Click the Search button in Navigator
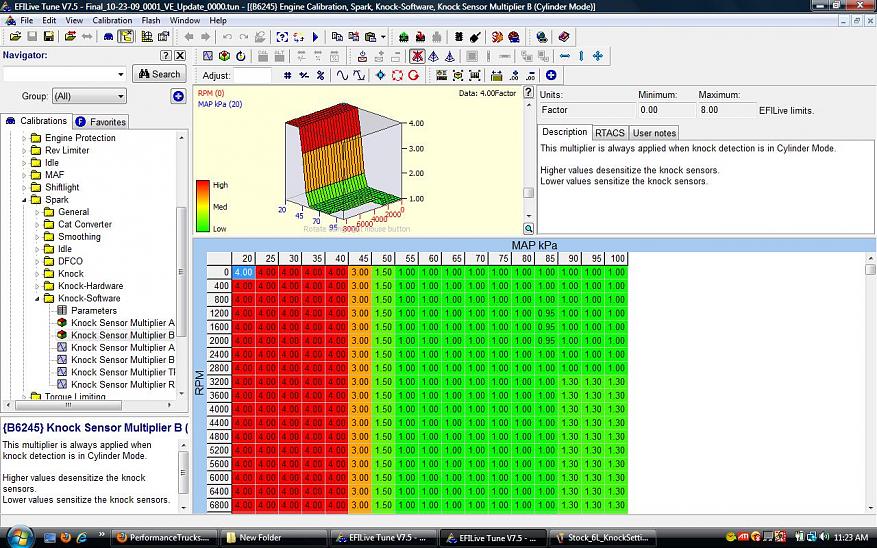The height and width of the screenshot is (548, 877). [159, 74]
